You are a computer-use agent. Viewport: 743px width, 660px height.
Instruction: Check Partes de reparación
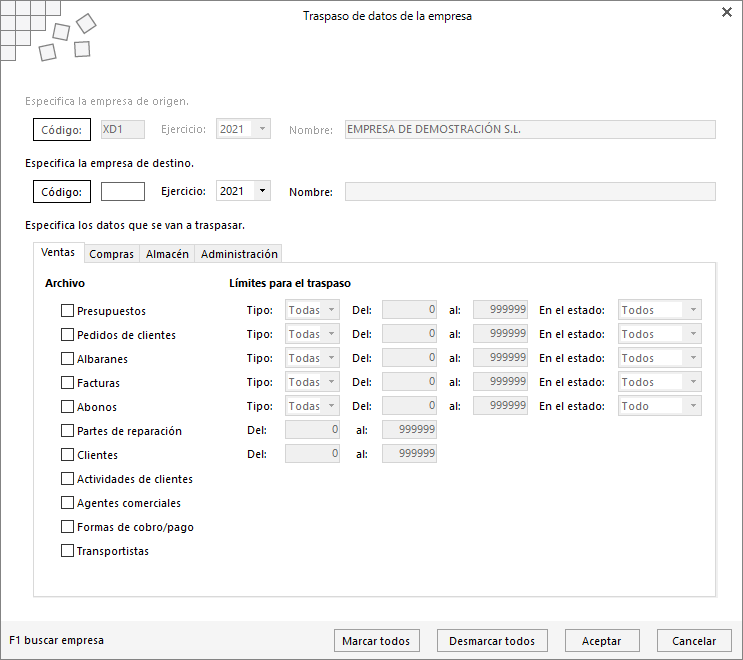coord(67,431)
